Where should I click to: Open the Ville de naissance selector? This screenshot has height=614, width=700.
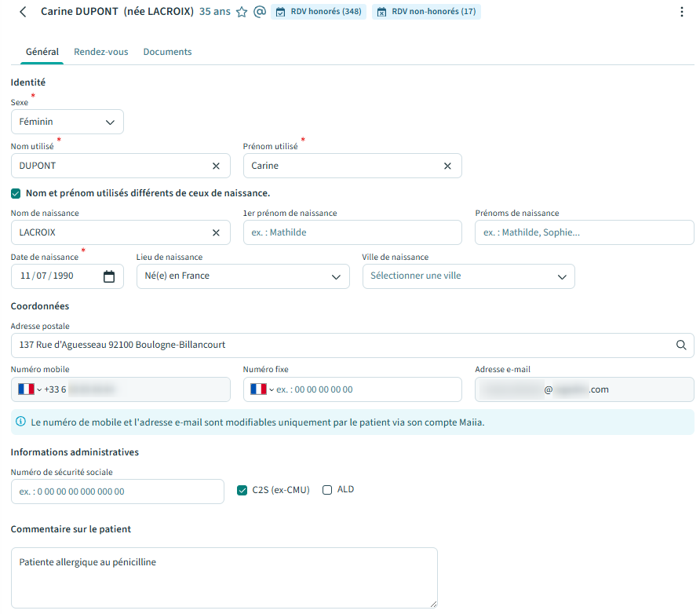pos(468,276)
